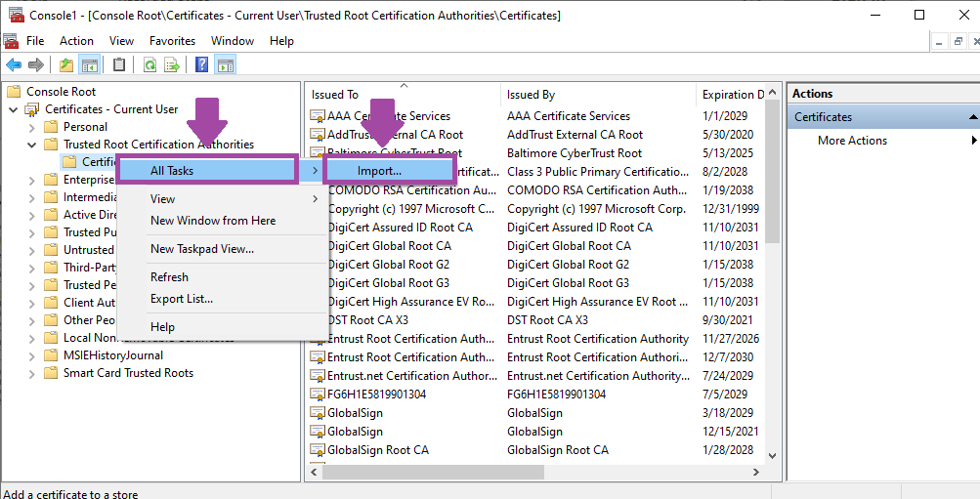Collapse Trusted Root Certification Authorities node
The width and height of the screenshot is (980, 499).
[32, 145]
